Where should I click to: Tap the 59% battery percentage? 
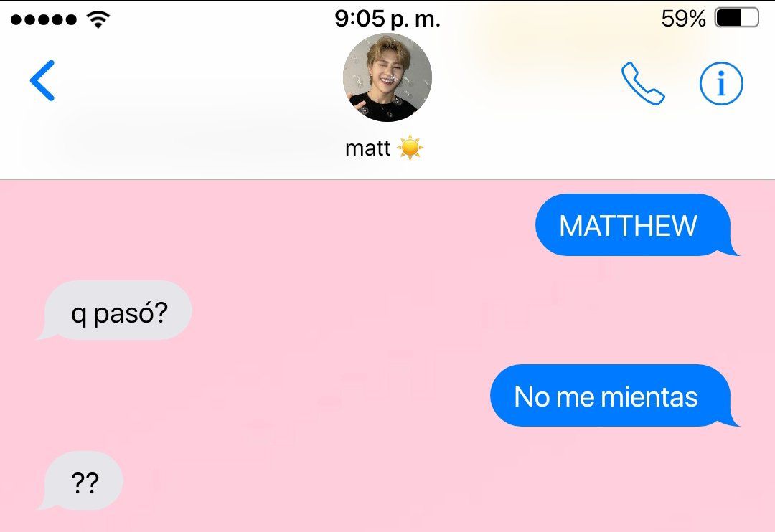point(684,19)
